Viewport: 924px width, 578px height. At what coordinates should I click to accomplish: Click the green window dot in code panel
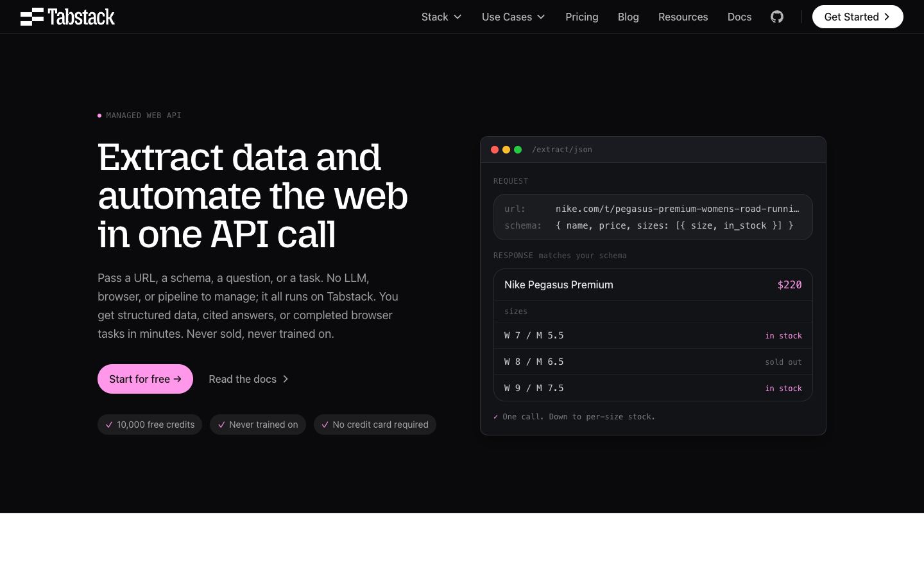point(518,150)
